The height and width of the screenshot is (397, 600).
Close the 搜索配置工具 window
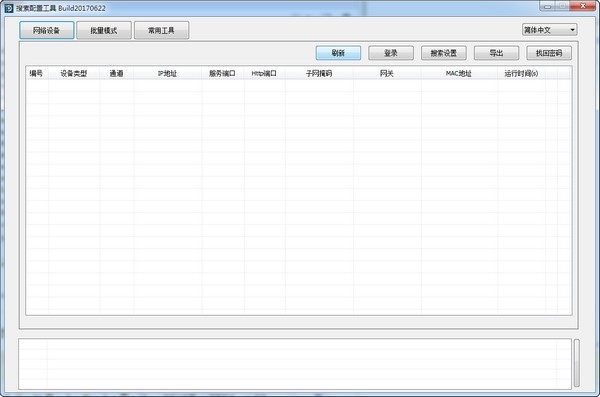[583, 6]
